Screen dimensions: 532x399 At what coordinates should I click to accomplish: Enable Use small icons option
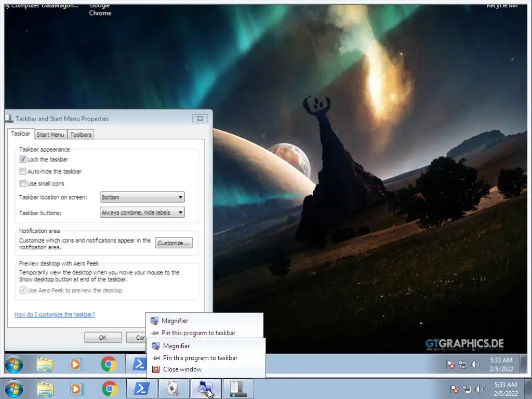(x=23, y=183)
